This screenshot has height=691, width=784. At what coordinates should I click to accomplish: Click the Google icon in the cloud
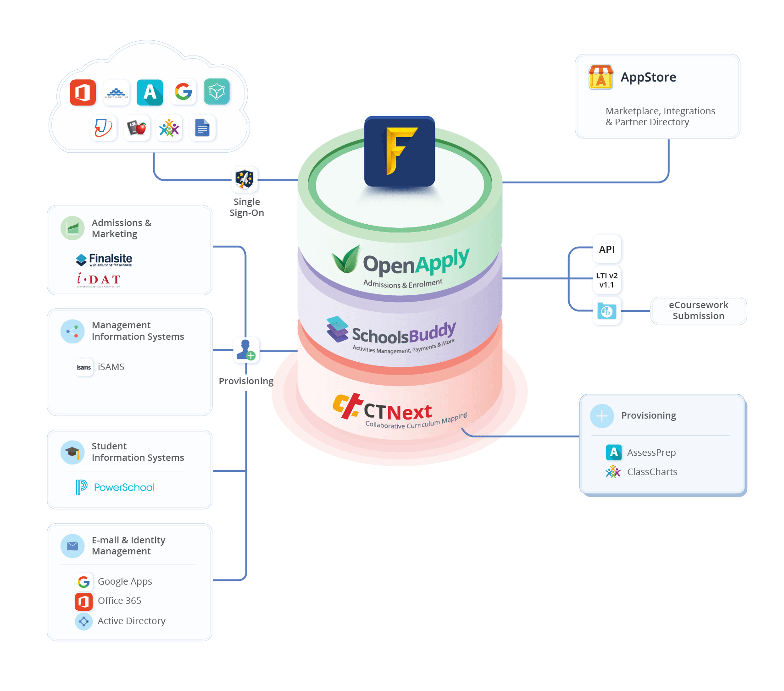pos(183,92)
